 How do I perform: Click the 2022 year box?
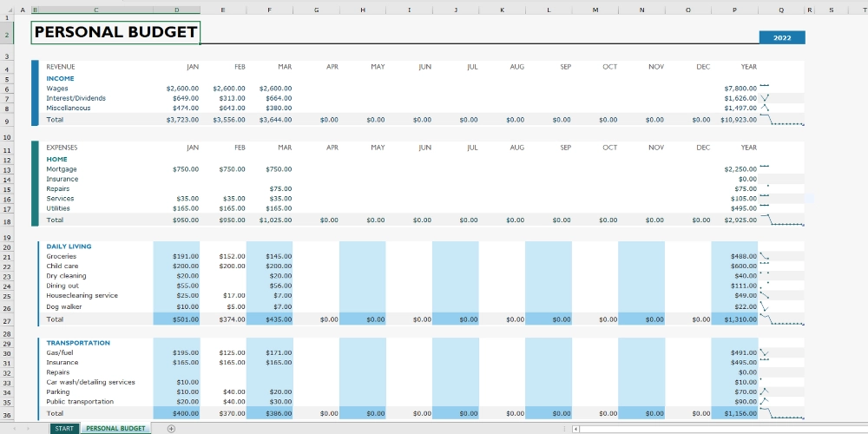coord(781,37)
